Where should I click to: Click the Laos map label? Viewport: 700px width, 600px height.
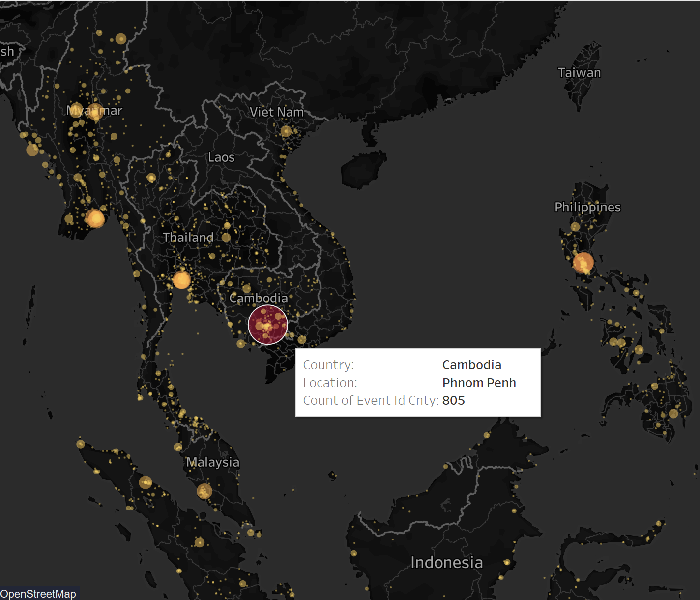click(221, 157)
